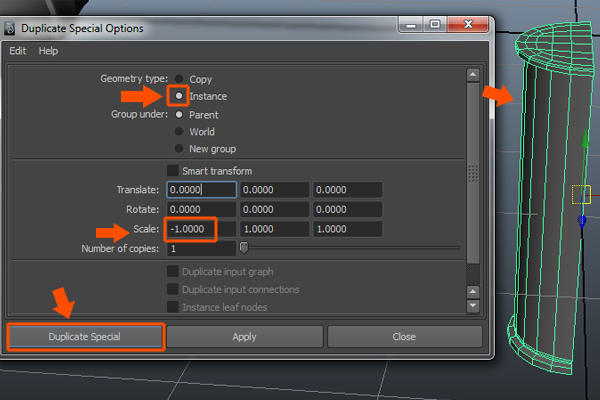Viewport: 600px width, 400px height.
Task: Focus the Scale Z field
Action: (347, 229)
